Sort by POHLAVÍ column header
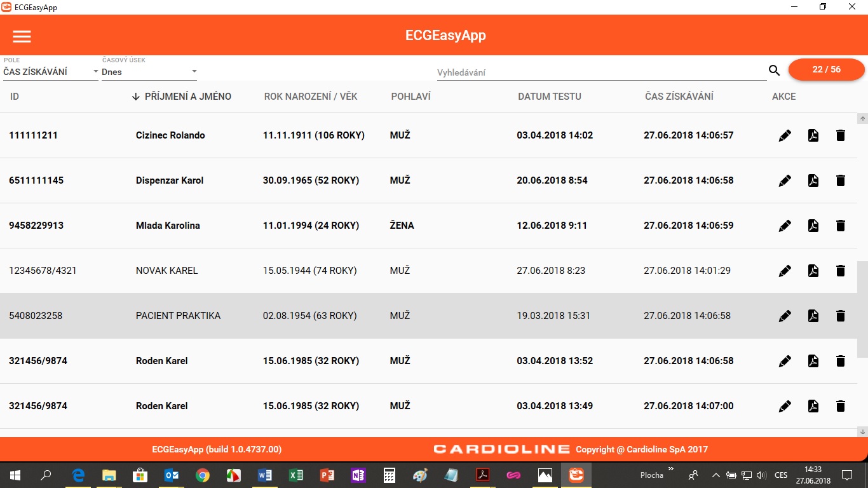The image size is (868, 488). [x=411, y=97]
